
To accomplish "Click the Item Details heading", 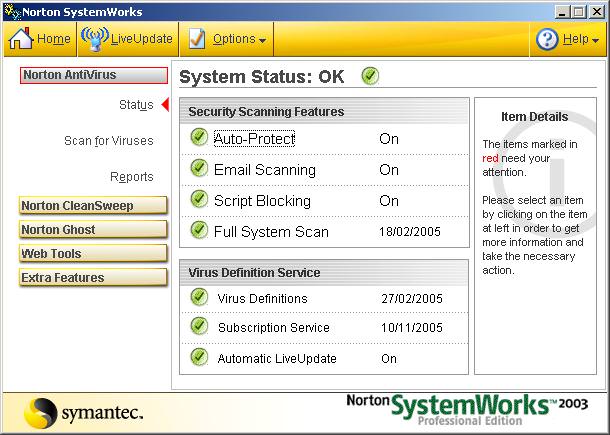I will (535, 116).
